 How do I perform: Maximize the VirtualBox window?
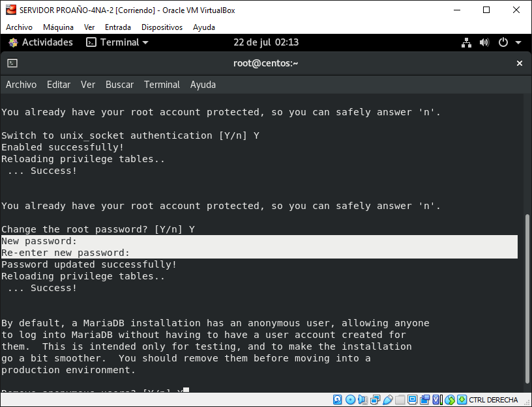486,10
